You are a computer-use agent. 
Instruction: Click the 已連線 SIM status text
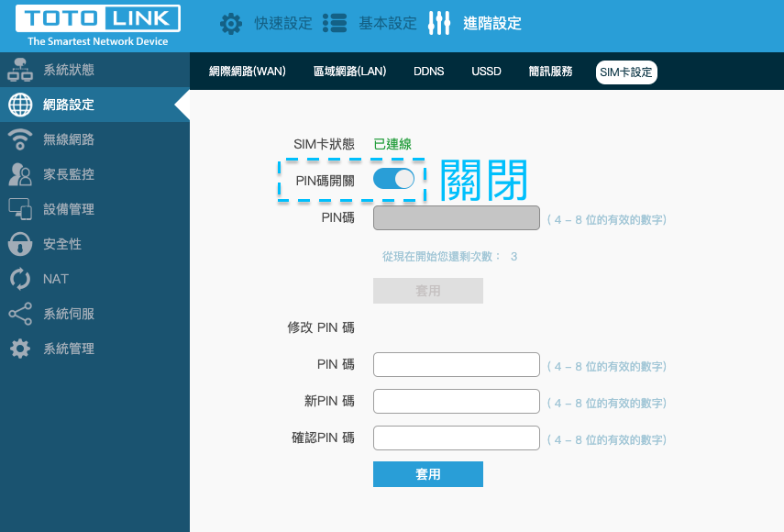tap(392, 144)
